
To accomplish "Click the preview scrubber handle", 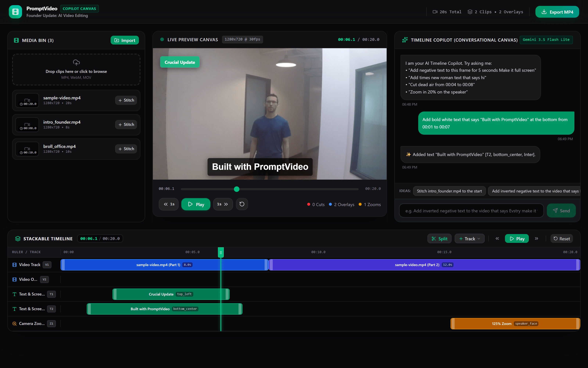I will 237,189.
